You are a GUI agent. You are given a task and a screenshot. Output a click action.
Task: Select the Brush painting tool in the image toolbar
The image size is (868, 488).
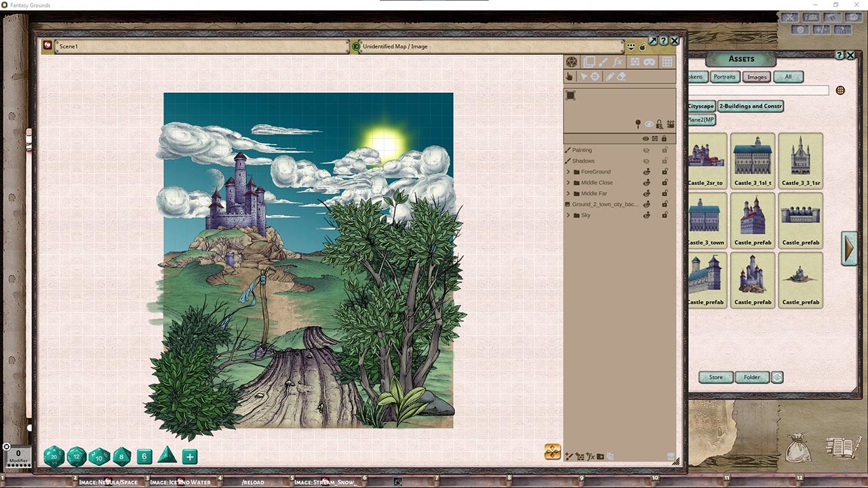604,62
